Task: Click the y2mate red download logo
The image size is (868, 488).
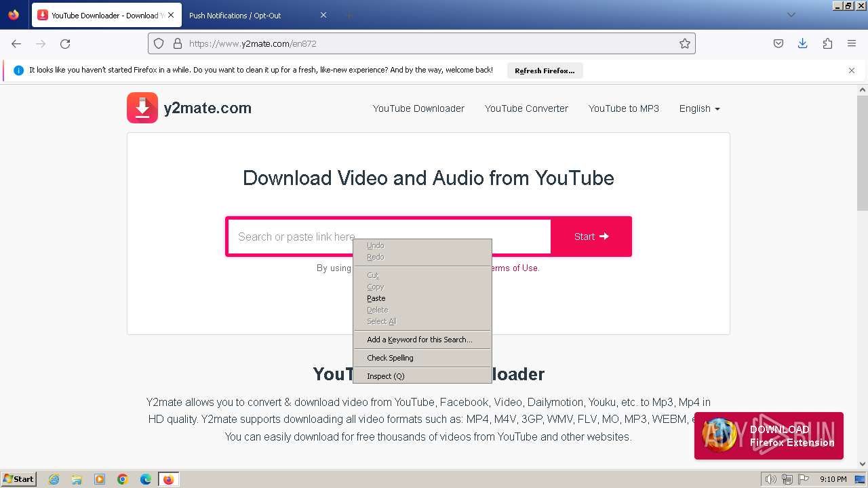Action: coord(142,108)
